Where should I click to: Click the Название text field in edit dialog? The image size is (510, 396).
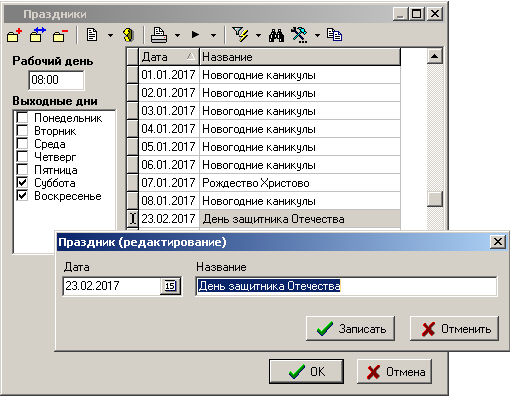tap(346, 286)
